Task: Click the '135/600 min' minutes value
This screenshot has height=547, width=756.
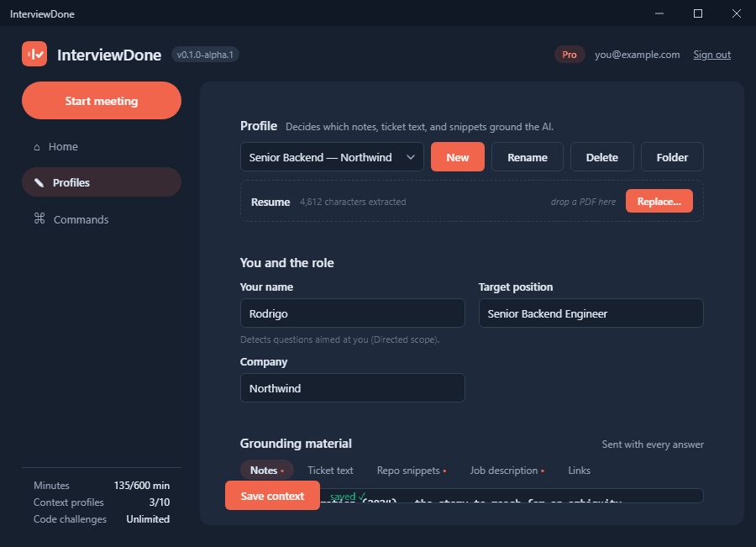Action: 142,486
